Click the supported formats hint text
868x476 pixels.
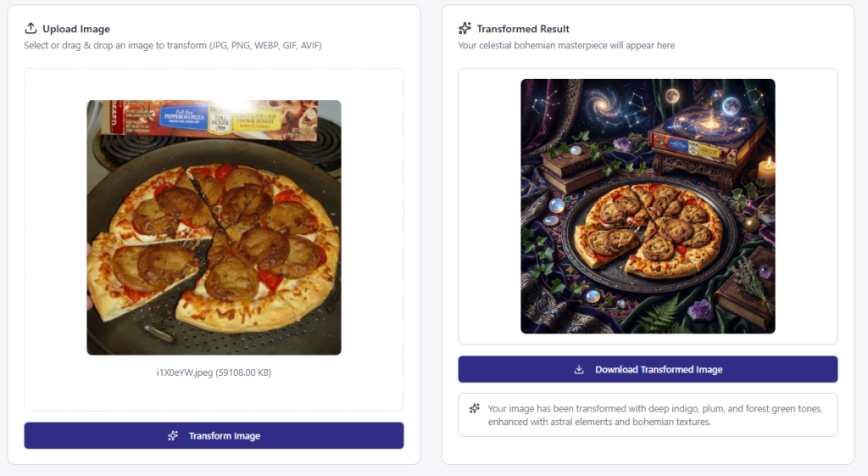point(172,45)
